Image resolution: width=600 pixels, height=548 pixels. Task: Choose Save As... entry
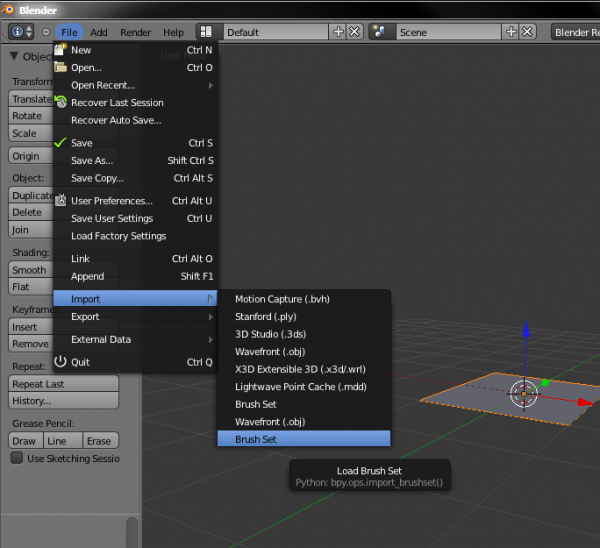click(x=136, y=161)
